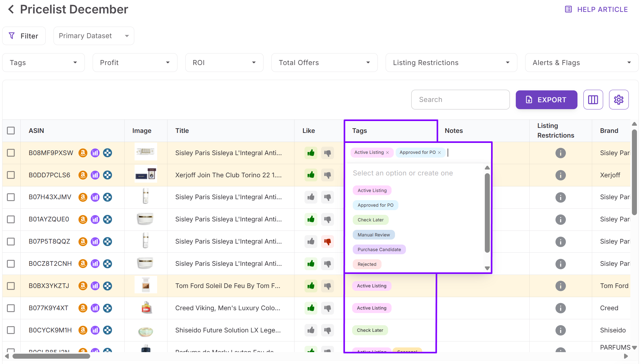Select the B0BX3YKZTJ row checkbox
641x364 pixels.
pyautogui.click(x=11, y=286)
